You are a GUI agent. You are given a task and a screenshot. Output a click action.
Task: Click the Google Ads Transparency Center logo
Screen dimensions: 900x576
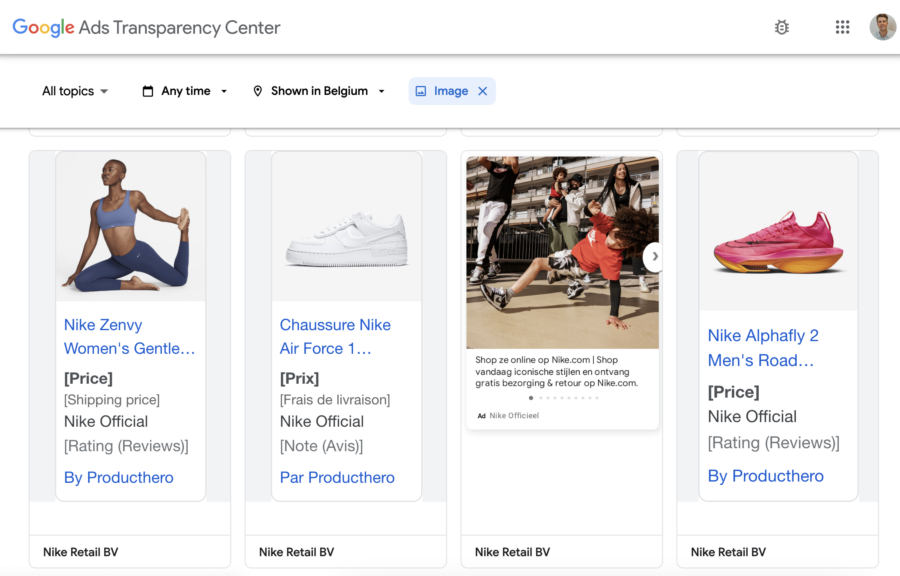point(146,28)
